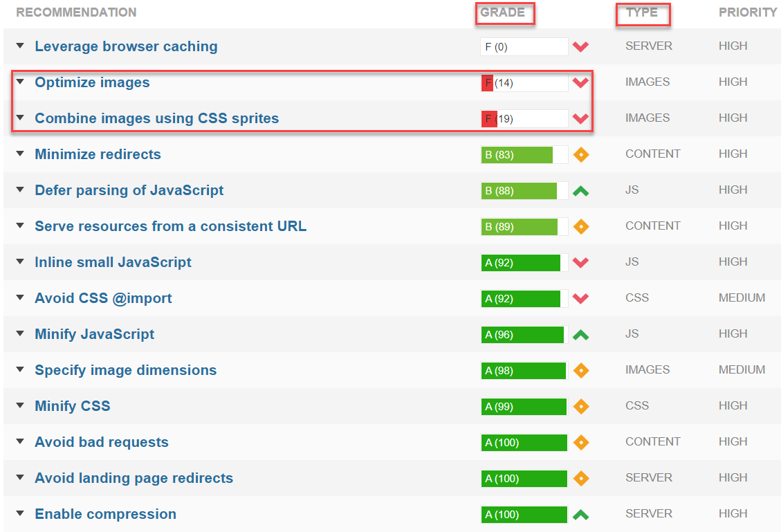
Task: Click JS type in Minify JavaScript row
Action: [632, 333]
